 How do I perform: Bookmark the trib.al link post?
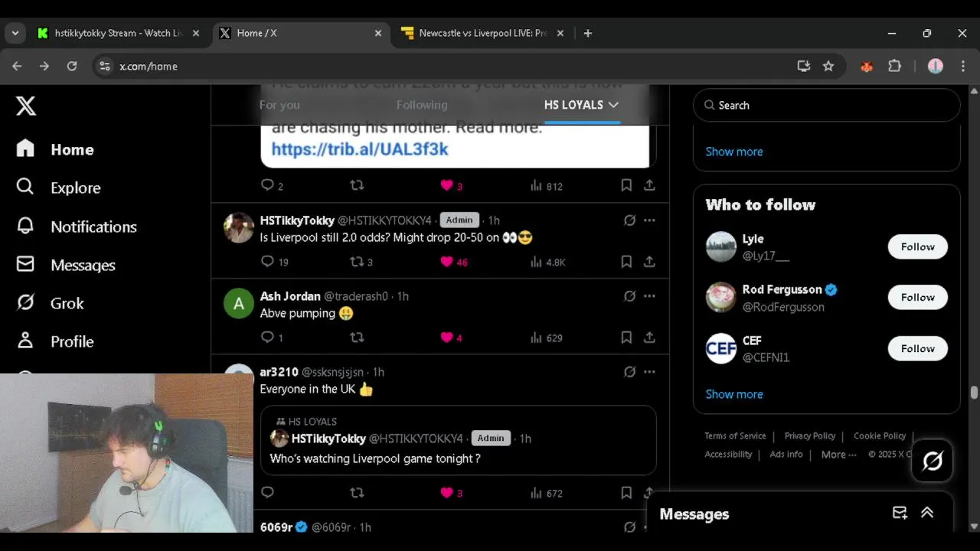(626, 185)
